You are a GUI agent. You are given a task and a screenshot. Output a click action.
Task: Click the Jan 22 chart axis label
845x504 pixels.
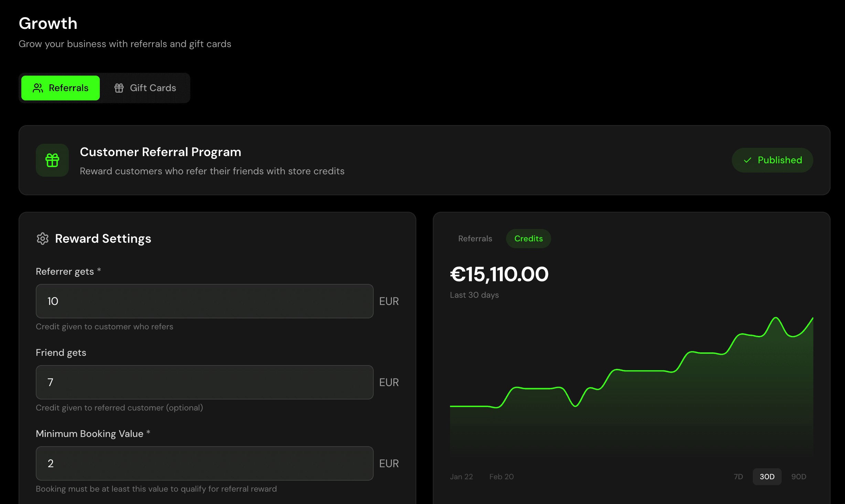[x=461, y=476]
